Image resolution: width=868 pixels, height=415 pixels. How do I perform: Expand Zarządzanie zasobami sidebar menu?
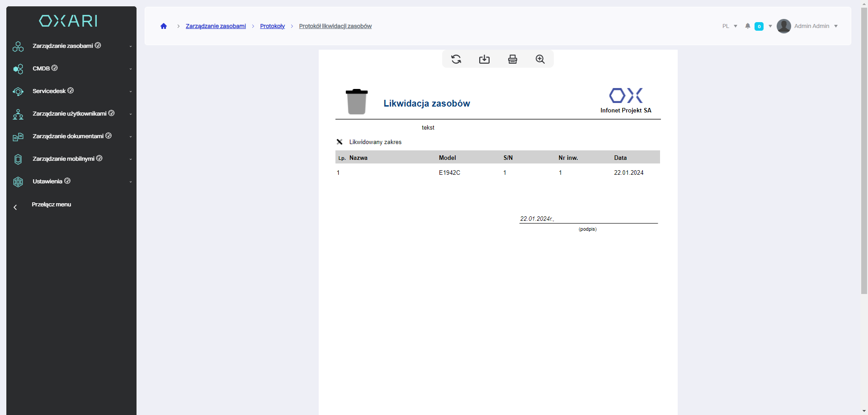coord(63,46)
